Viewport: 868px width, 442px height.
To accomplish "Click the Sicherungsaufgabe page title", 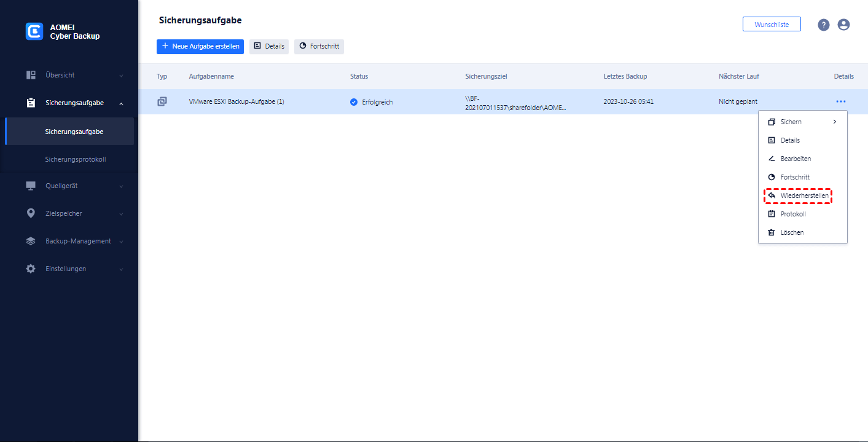I will click(200, 20).
